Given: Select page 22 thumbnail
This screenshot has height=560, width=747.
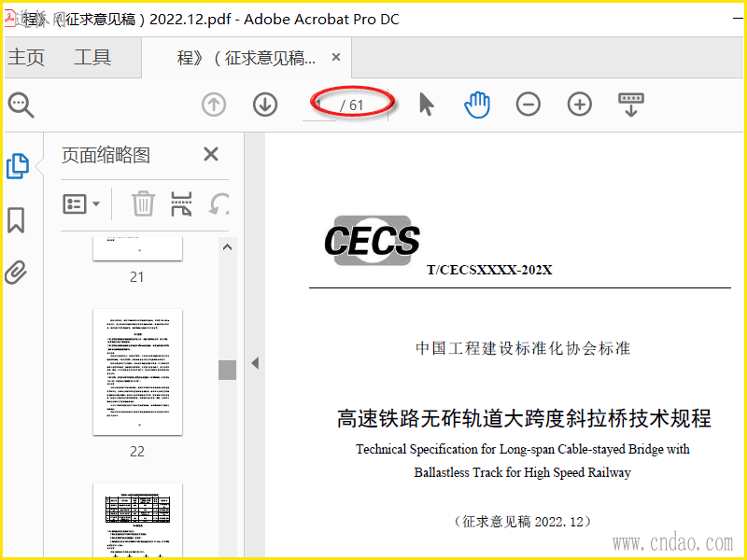Looking at the screenshot, I should (x=137, y=371).
